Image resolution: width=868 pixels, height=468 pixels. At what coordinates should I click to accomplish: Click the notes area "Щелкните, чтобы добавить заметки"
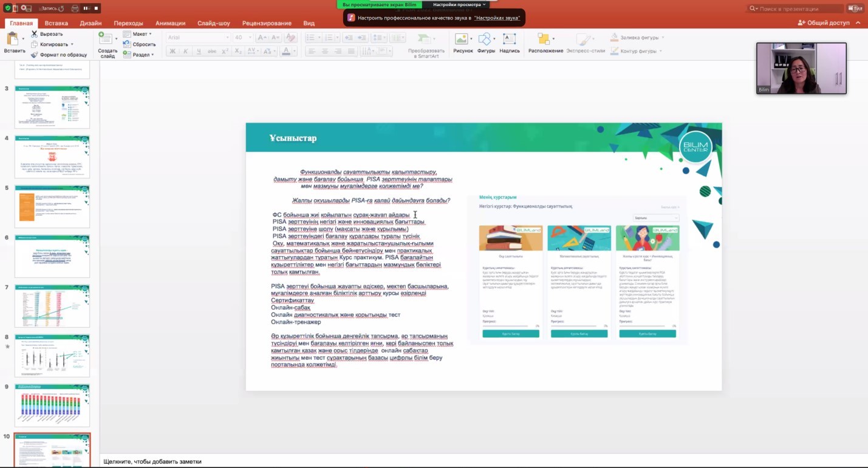point(152,461)
